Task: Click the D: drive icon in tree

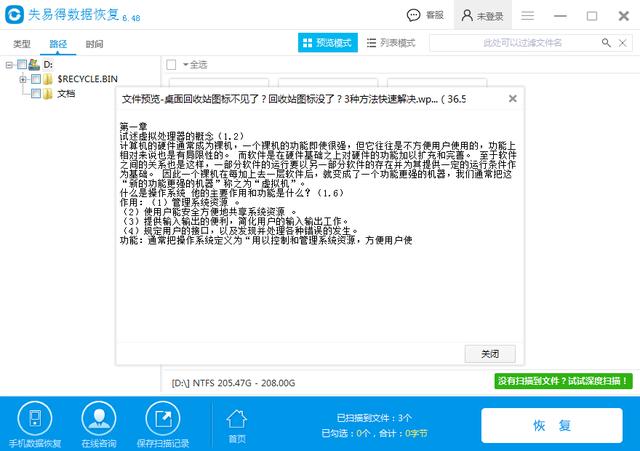Action: [34, 64]
